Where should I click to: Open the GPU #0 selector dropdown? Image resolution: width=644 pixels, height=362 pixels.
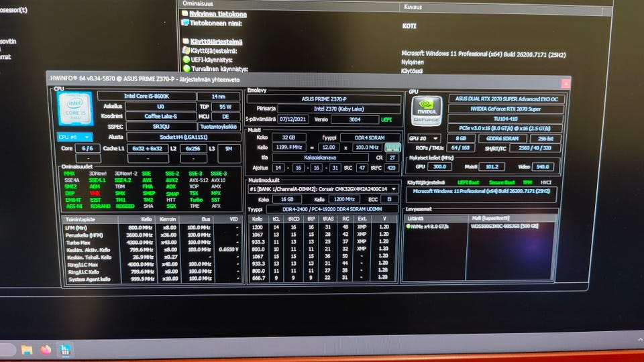(424, 138)
